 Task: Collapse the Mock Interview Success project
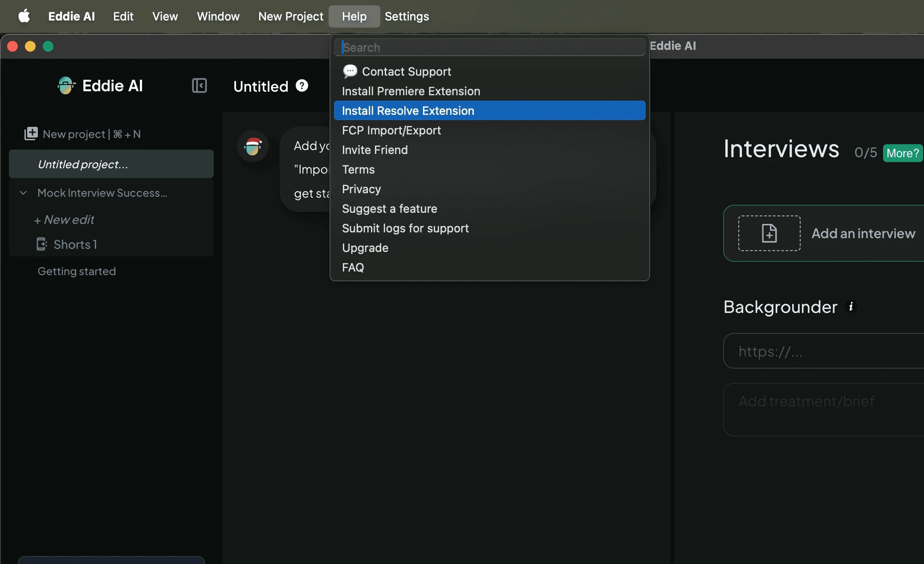pyautogui.click(x=23, y=193)
